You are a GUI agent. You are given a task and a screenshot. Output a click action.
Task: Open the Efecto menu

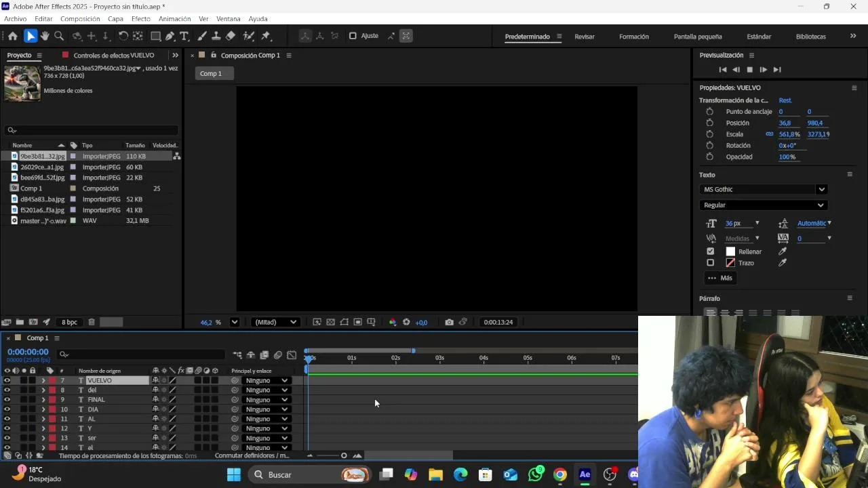141,19
